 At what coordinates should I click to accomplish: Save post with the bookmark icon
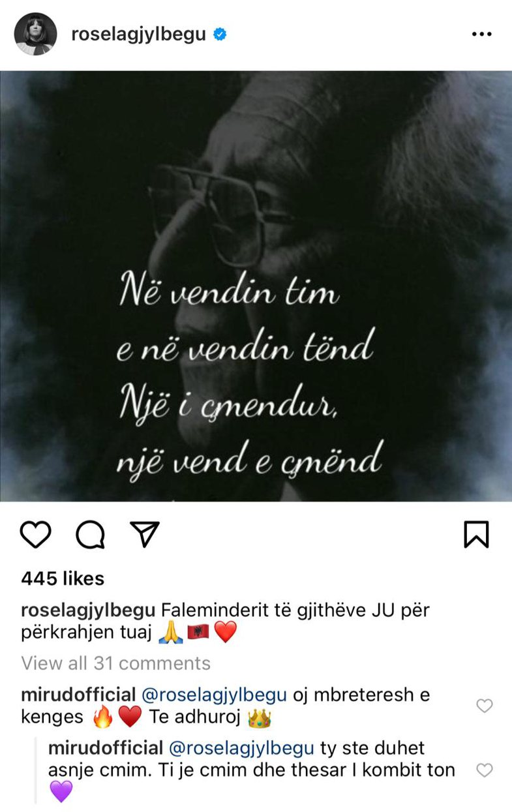coord(476,535)
